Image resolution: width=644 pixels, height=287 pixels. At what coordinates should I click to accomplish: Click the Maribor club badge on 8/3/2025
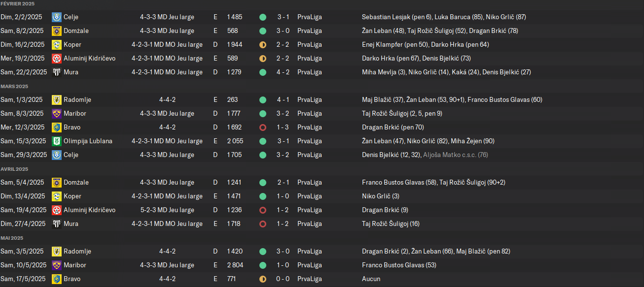pyautogui.click(x=57, y=113)
